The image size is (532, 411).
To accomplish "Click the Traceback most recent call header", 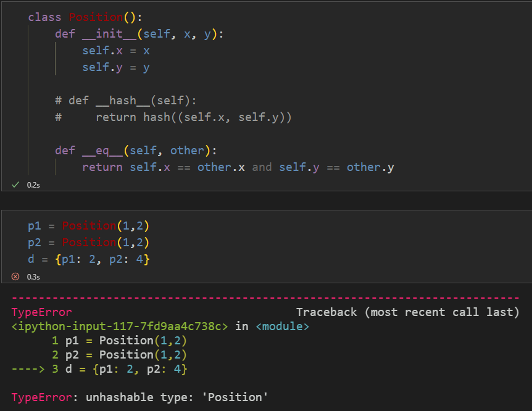I will tap(408, 312).
